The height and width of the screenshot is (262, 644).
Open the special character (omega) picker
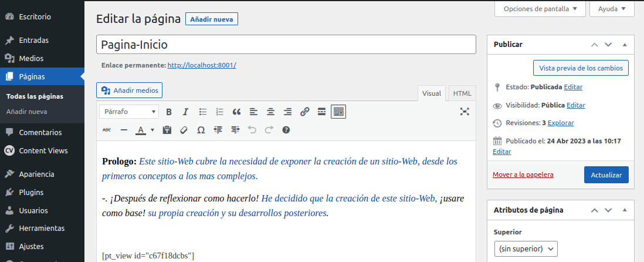coord(201,130)
